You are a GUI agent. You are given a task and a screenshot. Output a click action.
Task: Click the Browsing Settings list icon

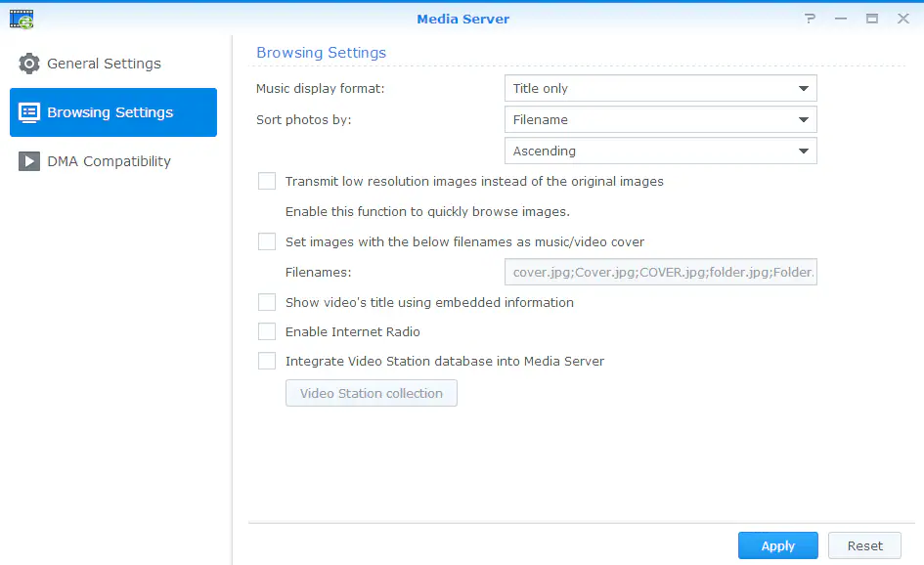pos(29,112)
